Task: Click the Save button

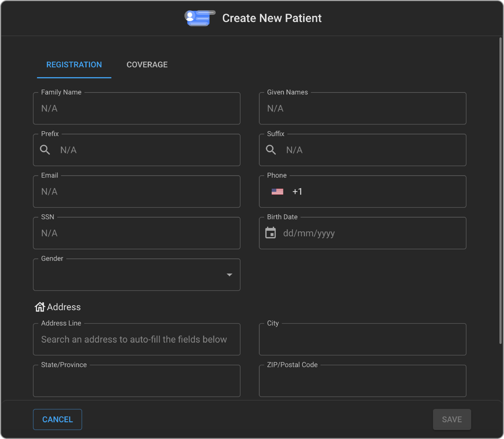Action: click(452, 419)
